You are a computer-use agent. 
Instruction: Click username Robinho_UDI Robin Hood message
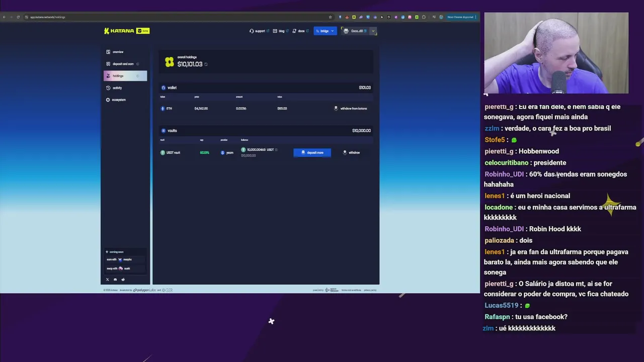click(504, 229)
